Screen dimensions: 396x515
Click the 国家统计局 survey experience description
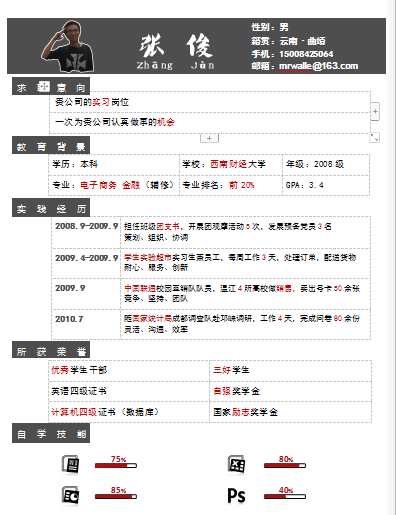[245, 324]
